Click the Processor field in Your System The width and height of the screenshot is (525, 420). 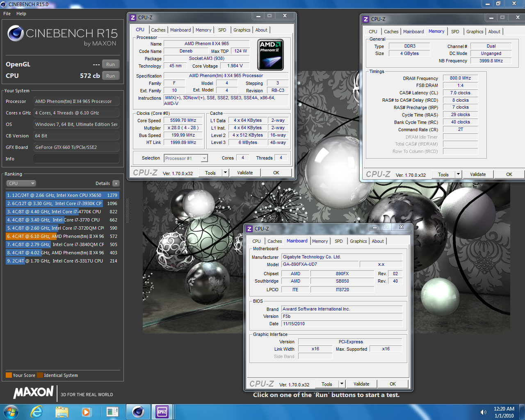76,101
